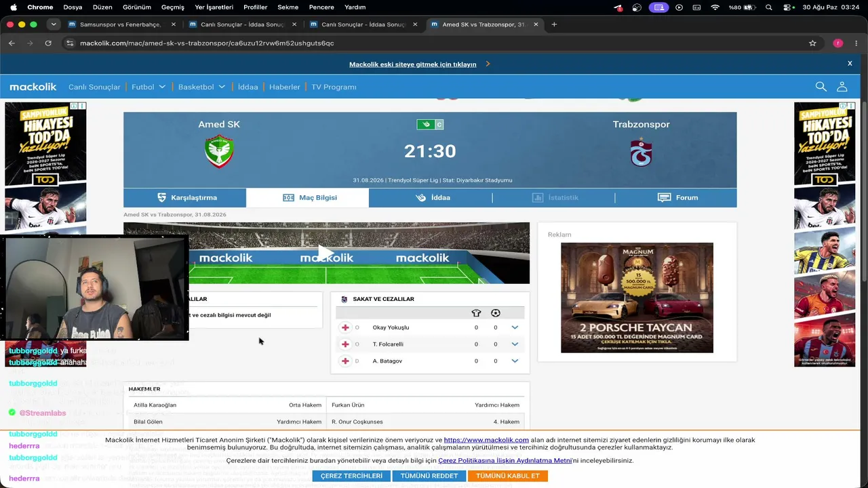Viewport: 868px width, 488px height.
Task: Go back to the previous page
Action: tap(12, 43)
